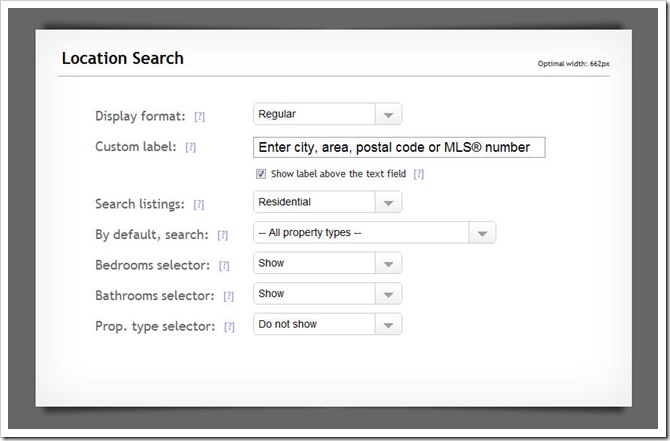
Task: Open help icon for Prop. type selector
Action: click(229, 327)
